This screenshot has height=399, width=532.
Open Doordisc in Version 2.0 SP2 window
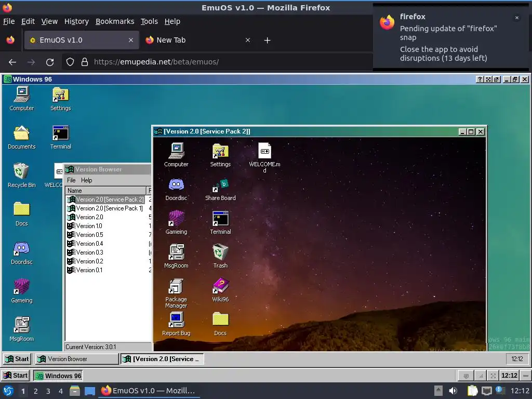176,189
